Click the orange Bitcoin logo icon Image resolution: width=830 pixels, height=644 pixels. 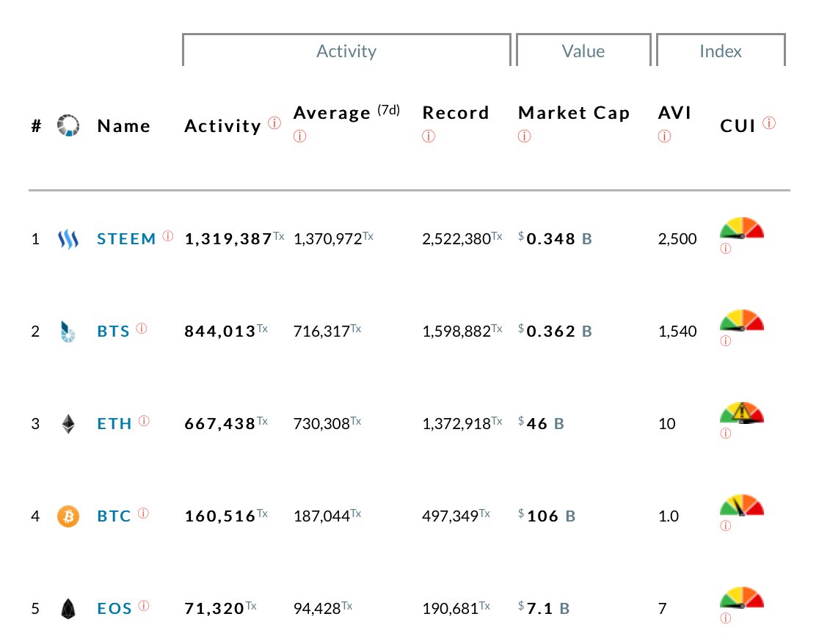click(68, 516)
